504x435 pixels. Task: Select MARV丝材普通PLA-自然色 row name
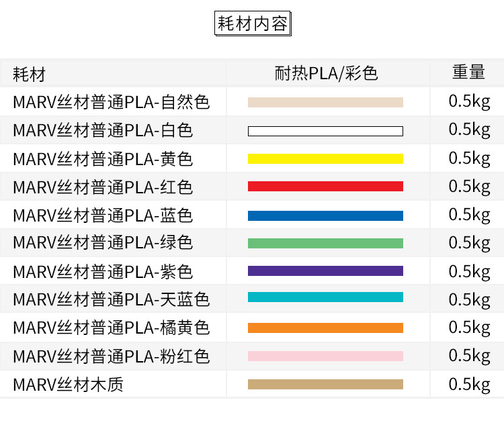(x=111, y=103)
